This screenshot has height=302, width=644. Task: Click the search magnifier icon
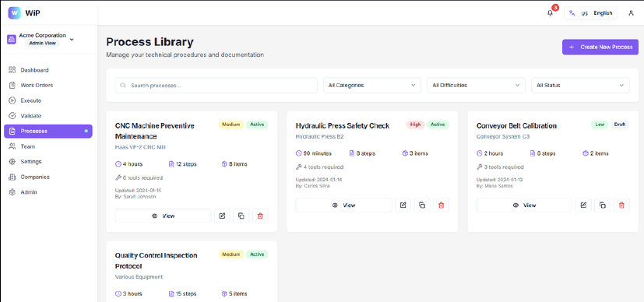point(123,86)
